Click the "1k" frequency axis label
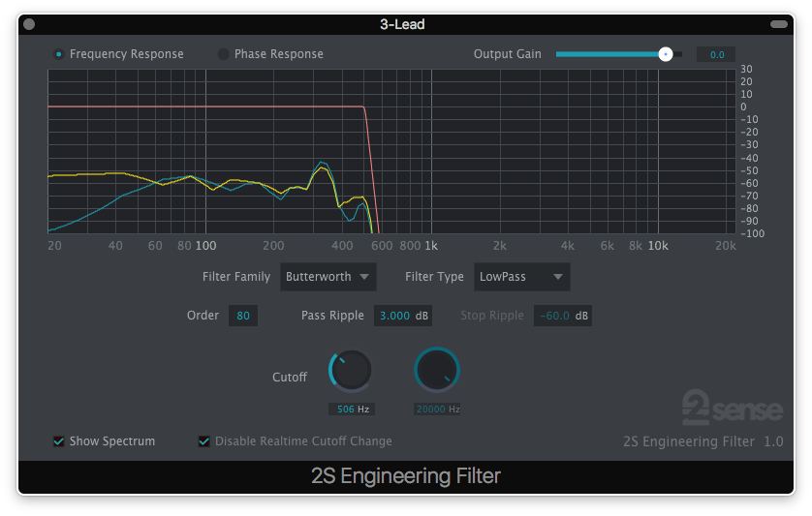Viewport: 812px width, 516px height. 431,246
